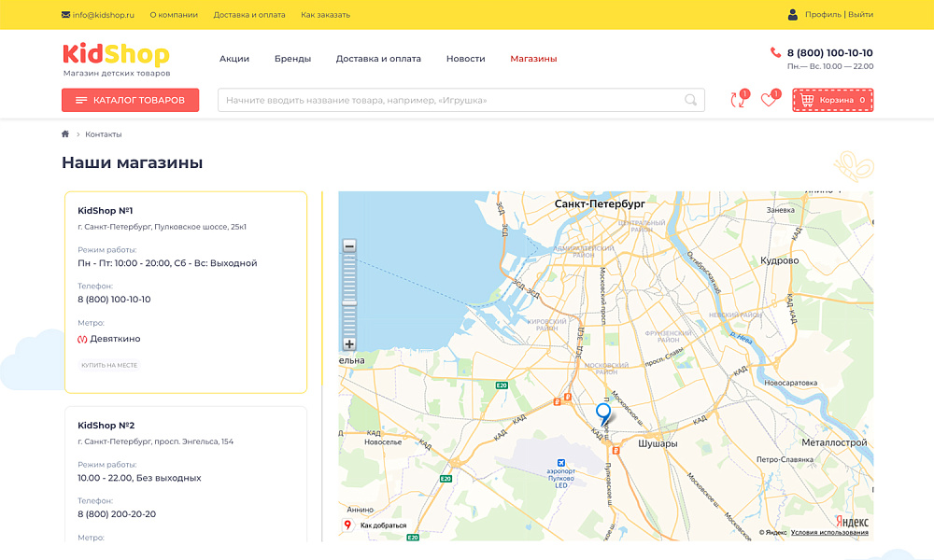934x560 pixels.
Task: Select the KidShop №1 store card
Action: (x=185, y=291)
